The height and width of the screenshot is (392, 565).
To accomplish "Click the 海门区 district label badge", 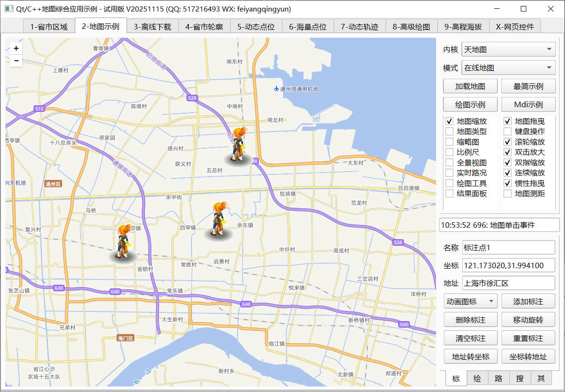I will [125, 338].
